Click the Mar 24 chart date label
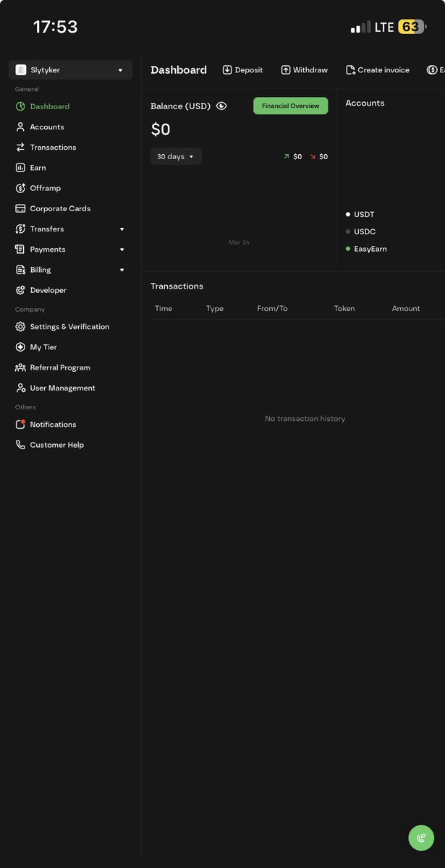The height and width of the screenshot is (868, 445). click(239, 242)
